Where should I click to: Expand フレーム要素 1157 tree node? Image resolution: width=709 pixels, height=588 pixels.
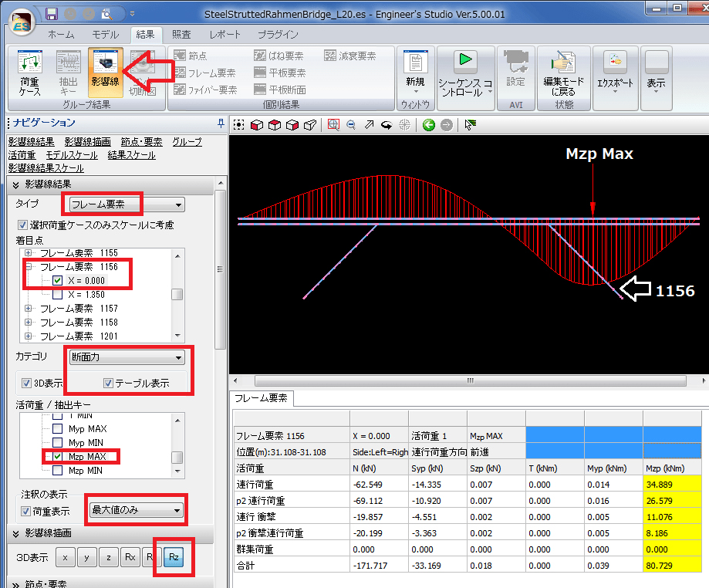click(x=29, y=309)
